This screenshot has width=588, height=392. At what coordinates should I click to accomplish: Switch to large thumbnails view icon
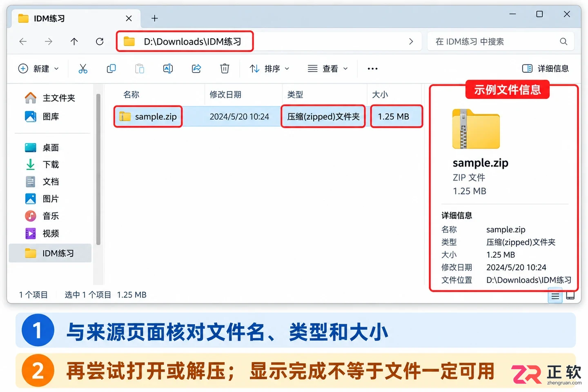point(570,295)
